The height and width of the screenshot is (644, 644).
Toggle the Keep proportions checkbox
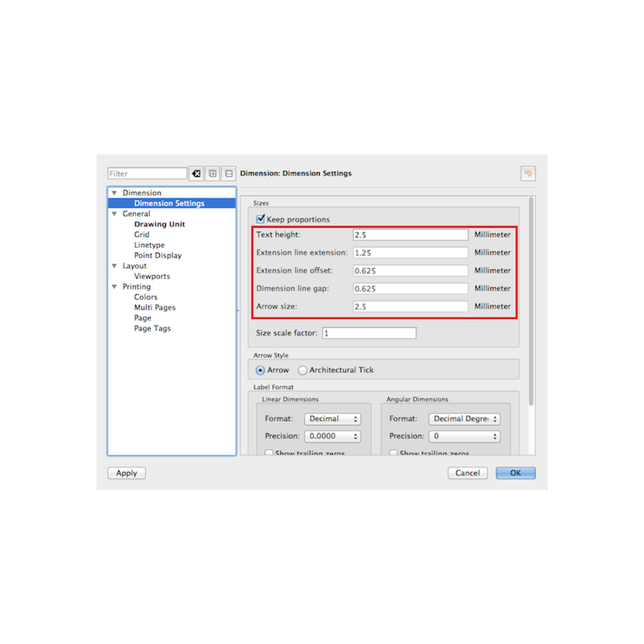(261, 219)
